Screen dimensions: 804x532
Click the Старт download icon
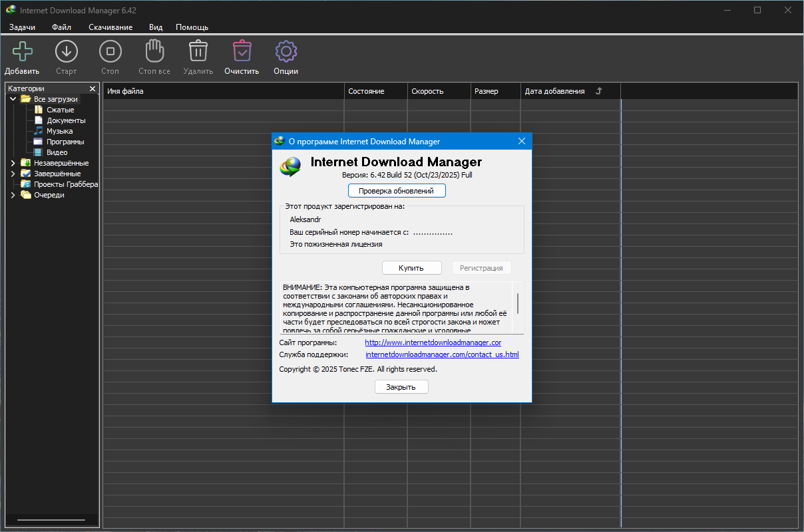(x=66, y=52)
